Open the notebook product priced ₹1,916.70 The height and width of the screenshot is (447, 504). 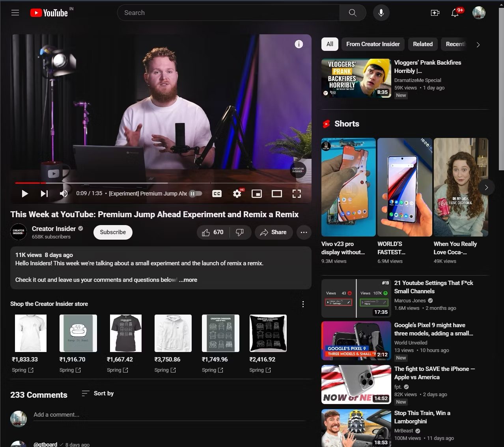pyautogui.click(x=78, y=333)
